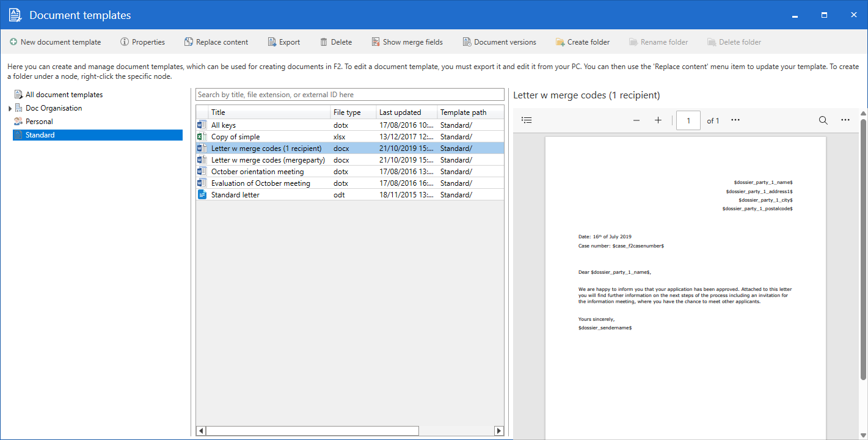Show merge fields for template
The width and height of the screenshot is (868, 440).
pos(407,42)
